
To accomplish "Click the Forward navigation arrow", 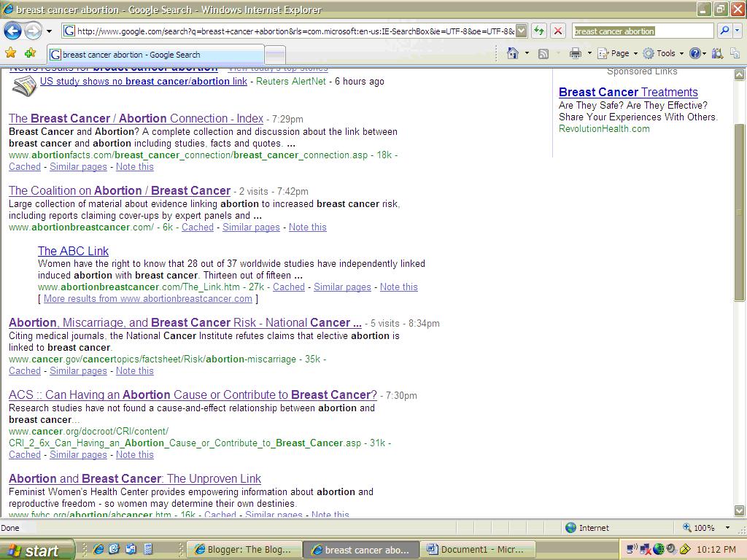I will pyautogui.click(x=32, y=31).
